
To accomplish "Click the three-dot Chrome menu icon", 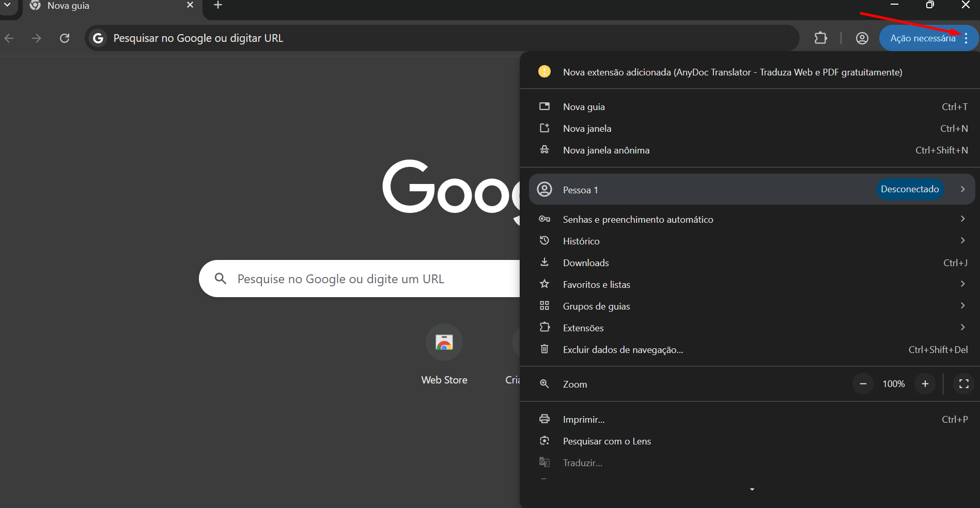I will pyautogui.click(x=966, y=38).
